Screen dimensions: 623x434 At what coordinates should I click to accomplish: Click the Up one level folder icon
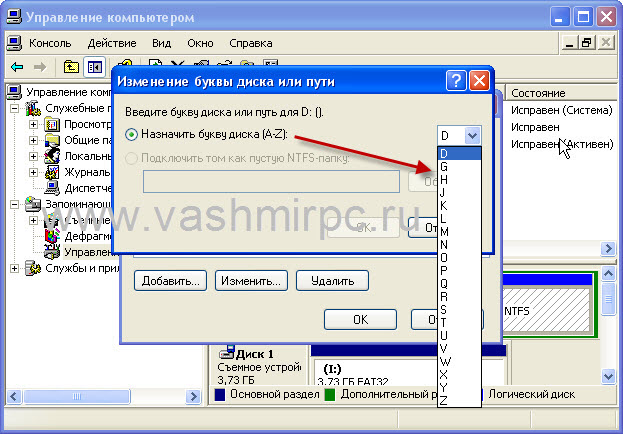coord(71,67)
